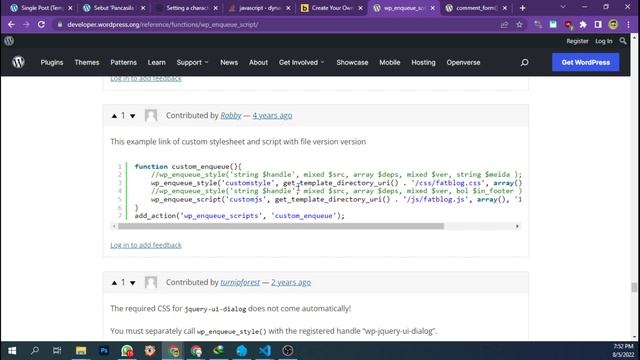Click WordPress admin bar logo
Image resolution: width=640 pixels, height=360 pixels.
tap(9, 41)
